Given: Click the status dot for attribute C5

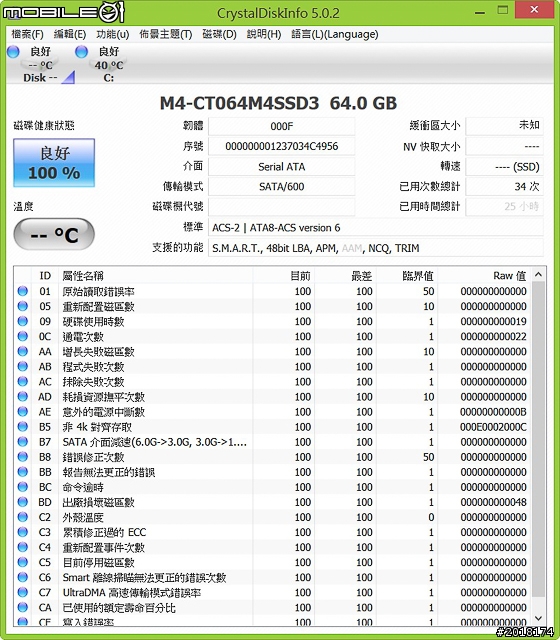Looking at the screenshot, I should click(x=23, y=562).
